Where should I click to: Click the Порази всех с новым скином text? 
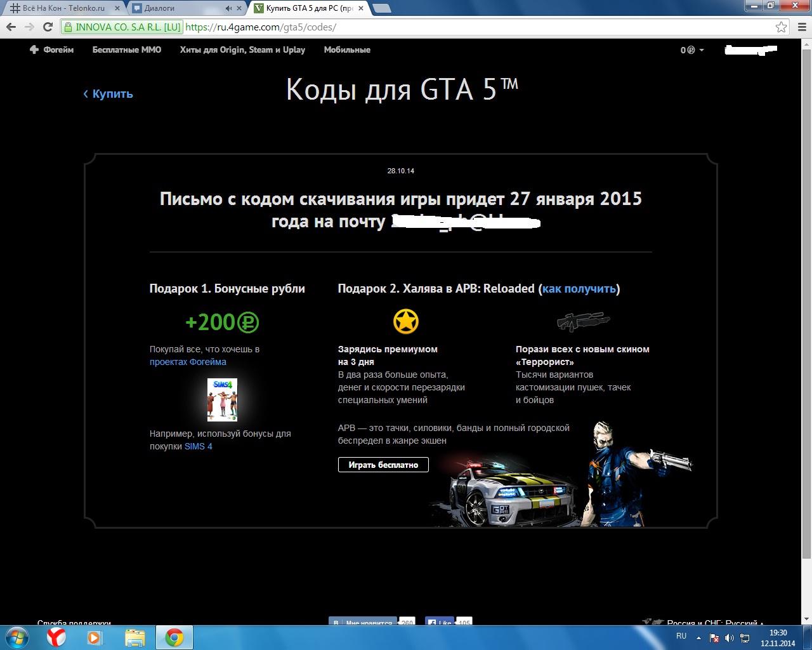[582, 355]
